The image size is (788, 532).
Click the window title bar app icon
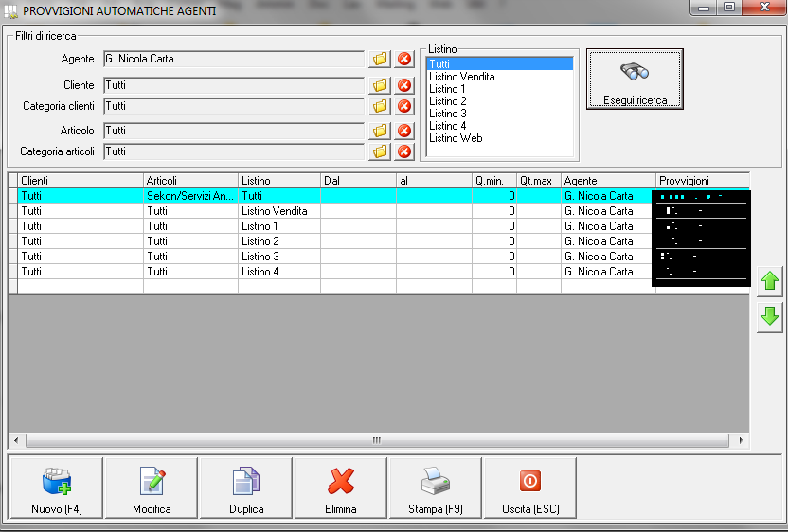pyautogui.click(x=10, y=11)
